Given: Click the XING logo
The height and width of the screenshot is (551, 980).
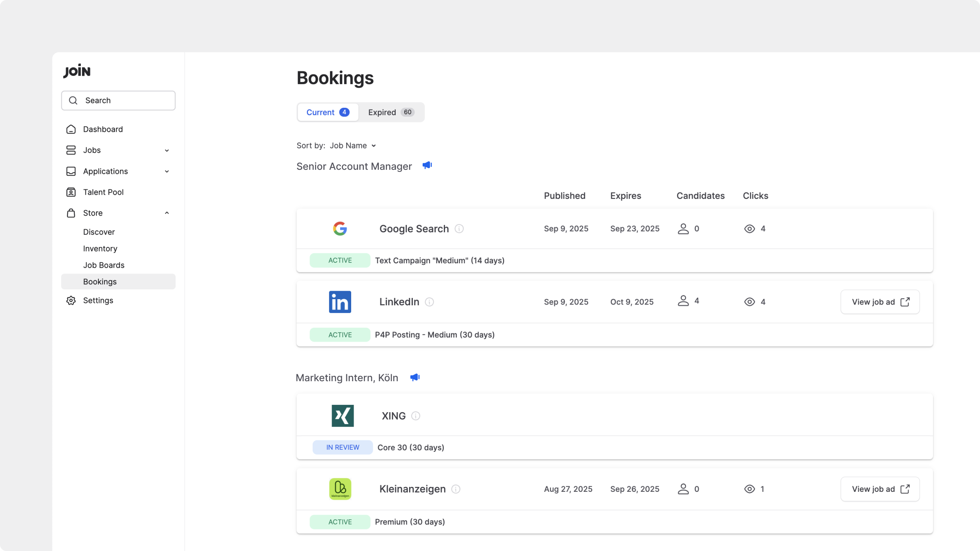Looking at the screenshot, I should click(343, 416).
